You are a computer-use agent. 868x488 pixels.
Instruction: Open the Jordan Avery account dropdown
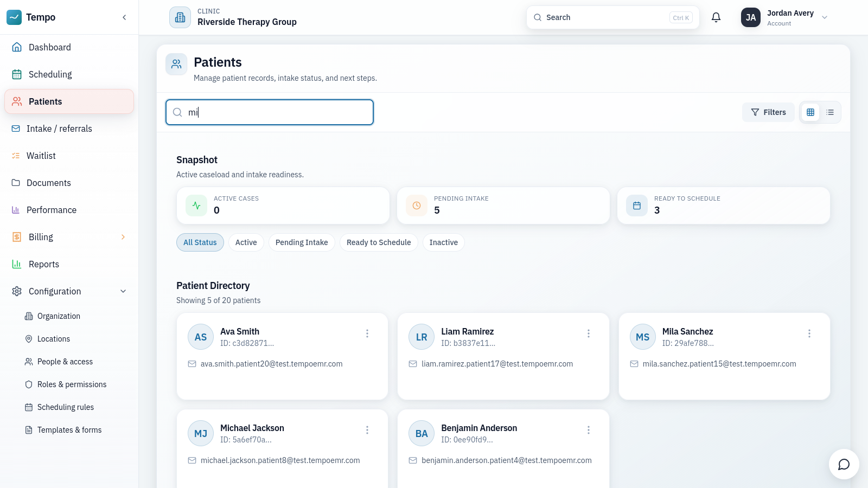(784, 17)
